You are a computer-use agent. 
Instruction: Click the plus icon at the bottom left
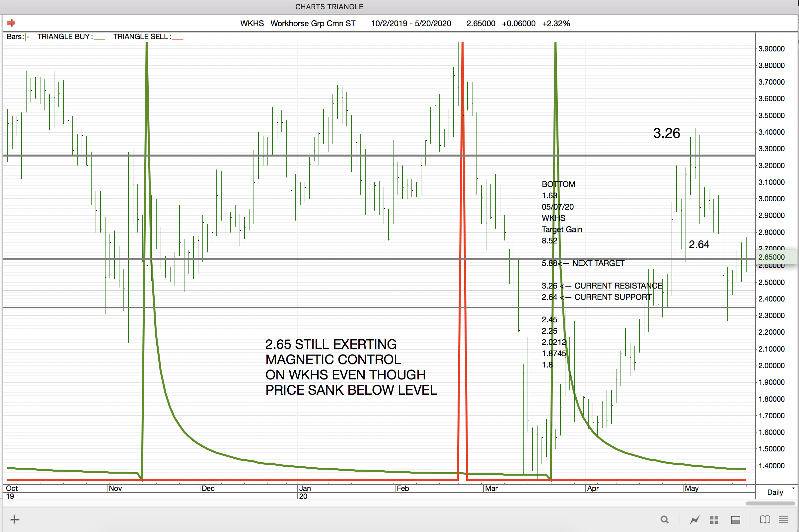15,519
